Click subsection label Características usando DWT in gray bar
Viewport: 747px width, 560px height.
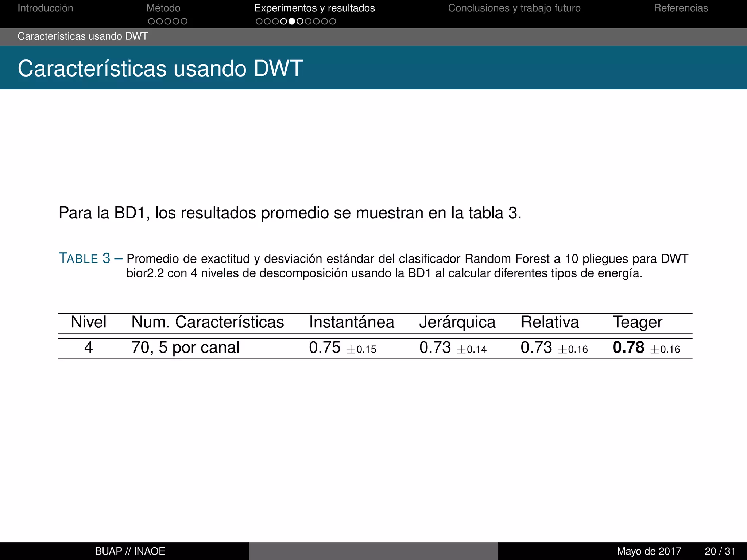(x=83, y=36)
